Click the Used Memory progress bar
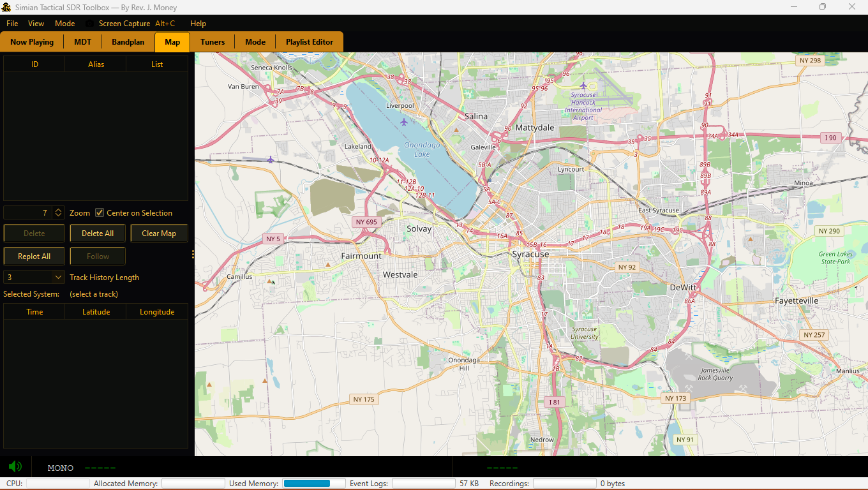Viewport: 868px width, 490px height. pos(314,484)
